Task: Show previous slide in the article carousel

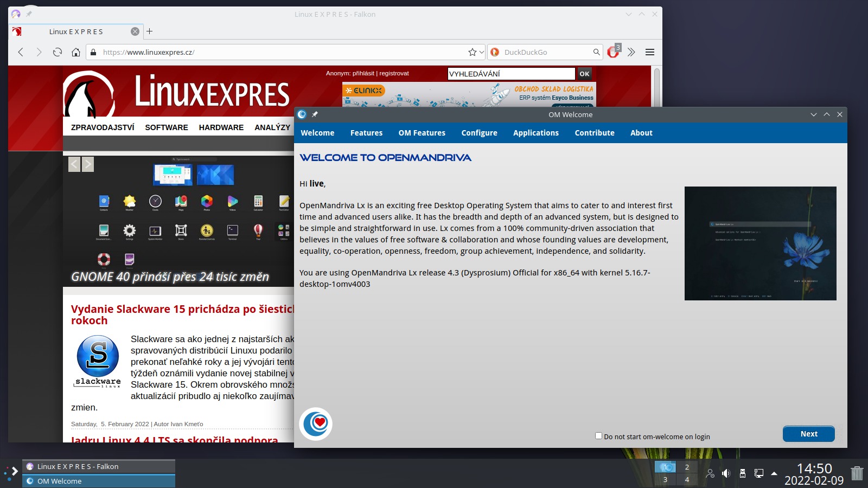Action: point(74,164)
